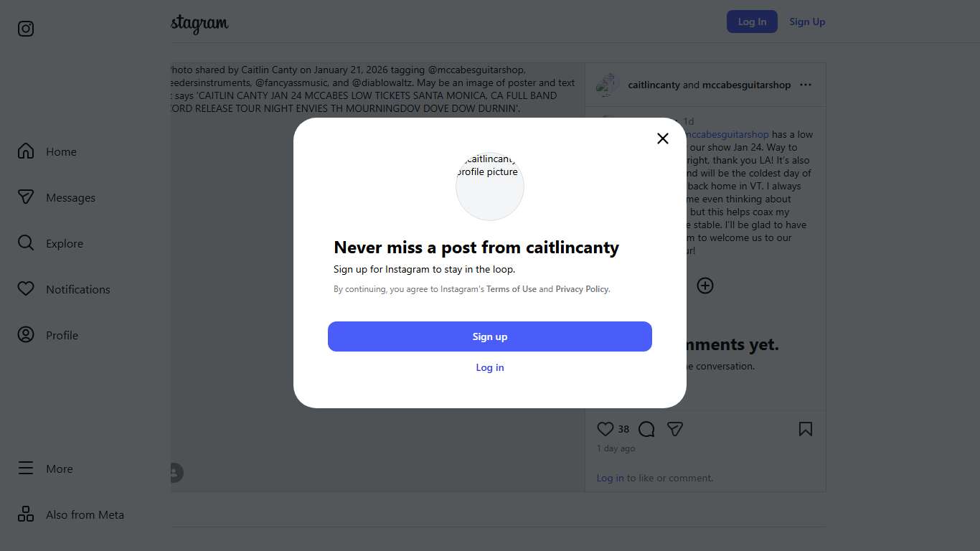The image size is (980, 551).
Task: Open Explore in the sidebar
Action: 64,244
